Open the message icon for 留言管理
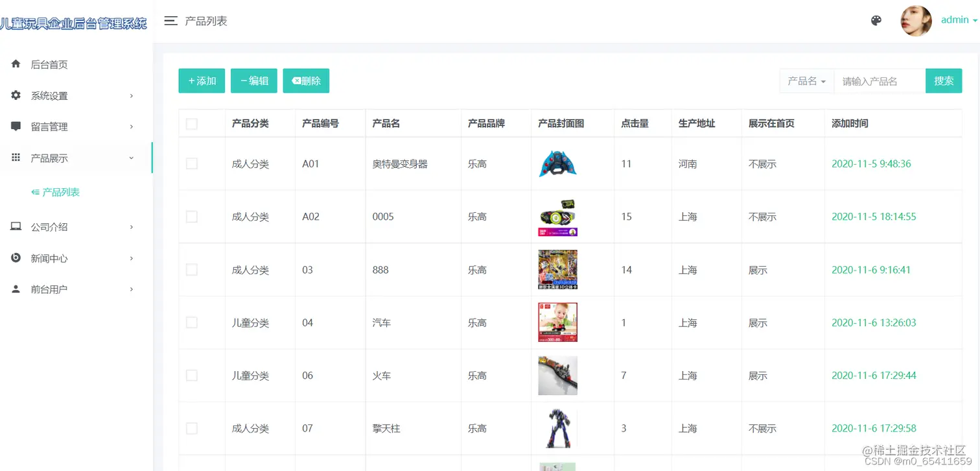 [x=16, y=126]
